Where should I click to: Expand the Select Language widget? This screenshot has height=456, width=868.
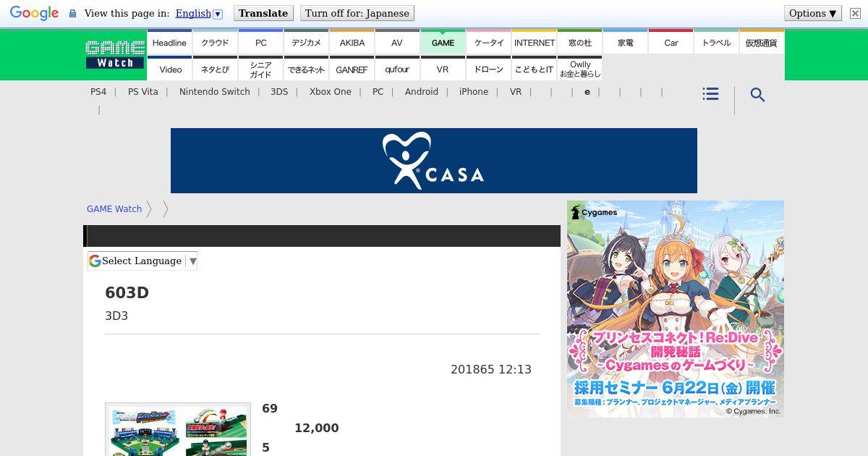tap(142, 261)
